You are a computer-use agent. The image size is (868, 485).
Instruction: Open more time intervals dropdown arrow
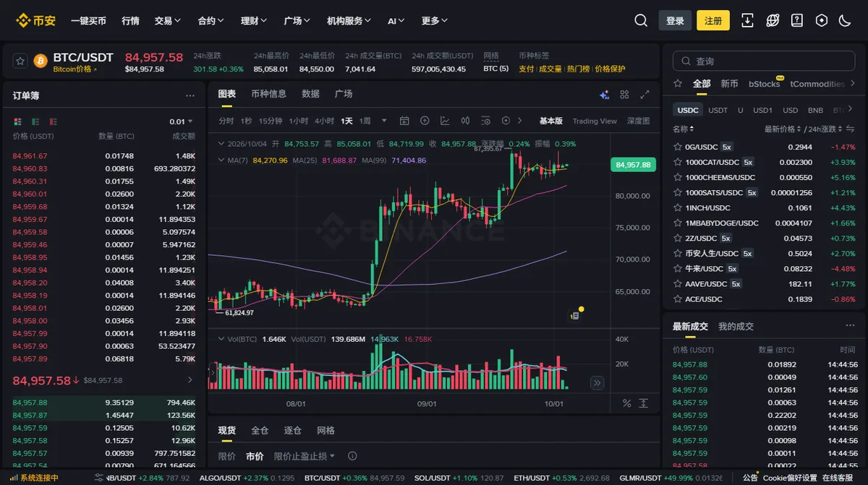[384, 121]
